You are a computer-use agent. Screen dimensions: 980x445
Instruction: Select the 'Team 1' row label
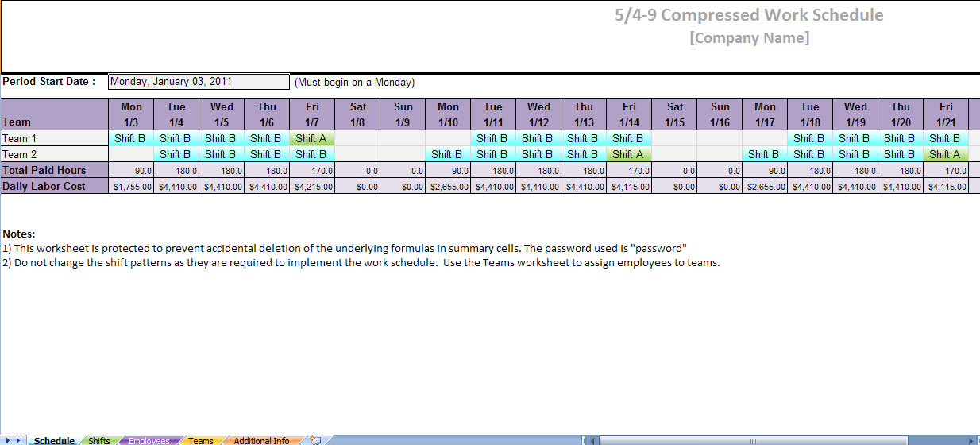[x=54, y=138]
